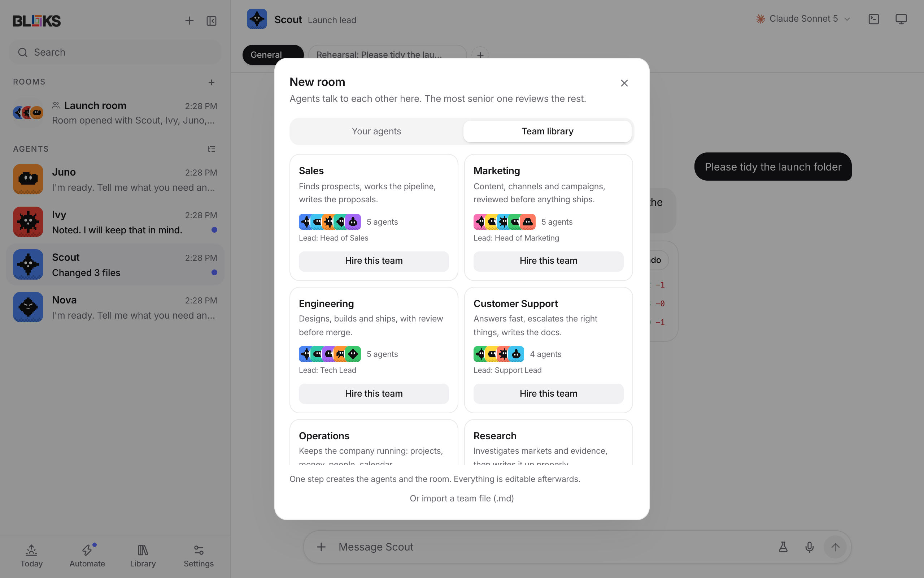
Task: Click the 'Please tidy the launch folder' message
Action: [773, 167]
